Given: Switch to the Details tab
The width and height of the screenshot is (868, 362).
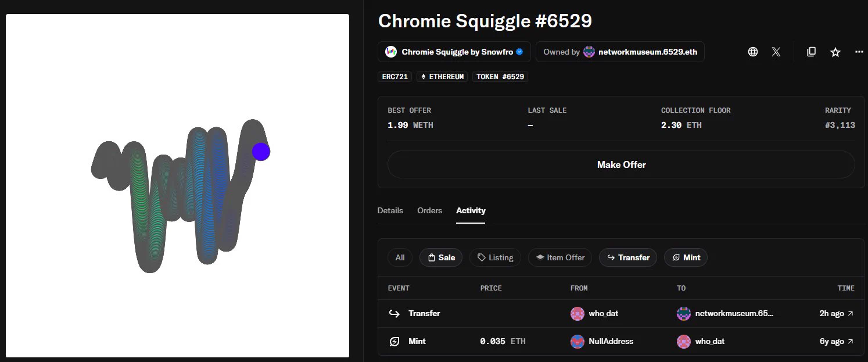Looking at the screenshot, I should tap(390, 210).
